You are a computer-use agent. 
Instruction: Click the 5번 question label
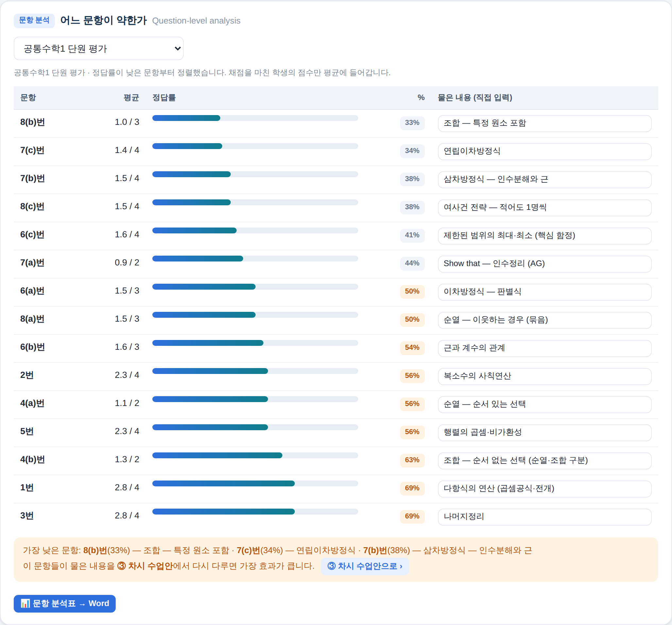click(27, 431)
